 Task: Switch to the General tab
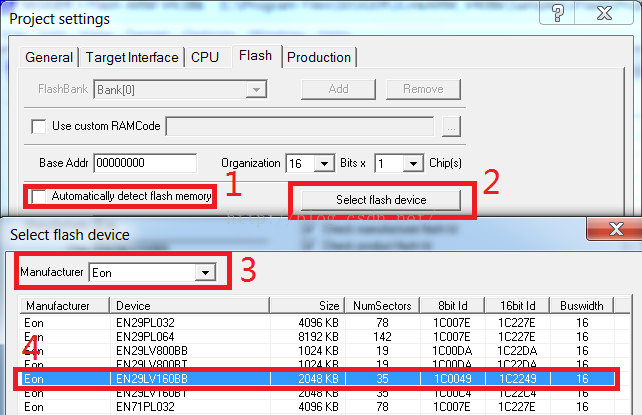[x=49, y=57]
